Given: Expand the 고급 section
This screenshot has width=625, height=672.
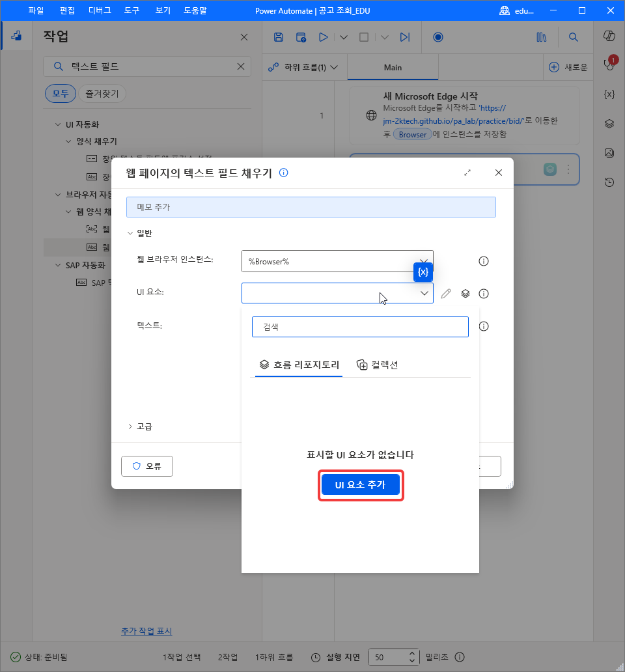Looking at the screenshot, I should [130, 427].
